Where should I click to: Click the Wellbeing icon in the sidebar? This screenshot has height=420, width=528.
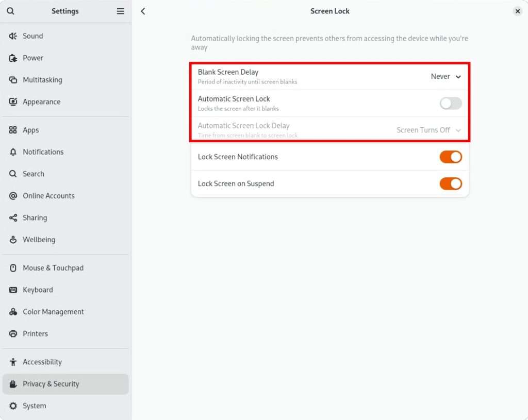13,240
